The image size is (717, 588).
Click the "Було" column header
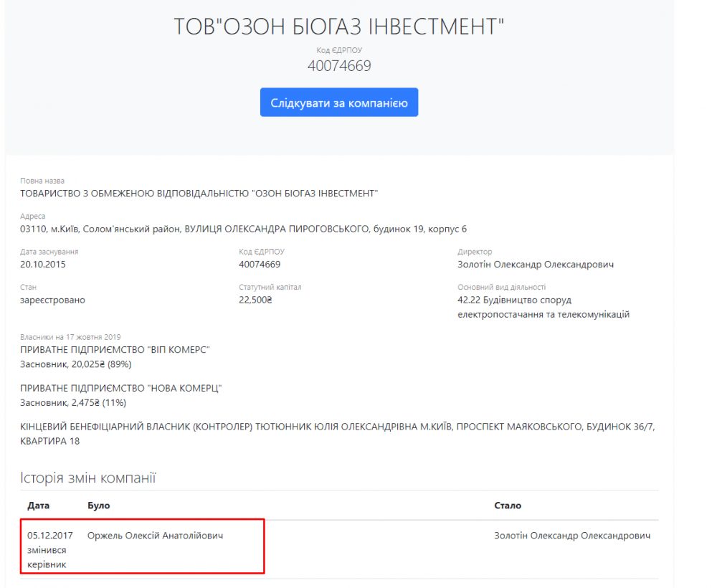click(98, 506)
